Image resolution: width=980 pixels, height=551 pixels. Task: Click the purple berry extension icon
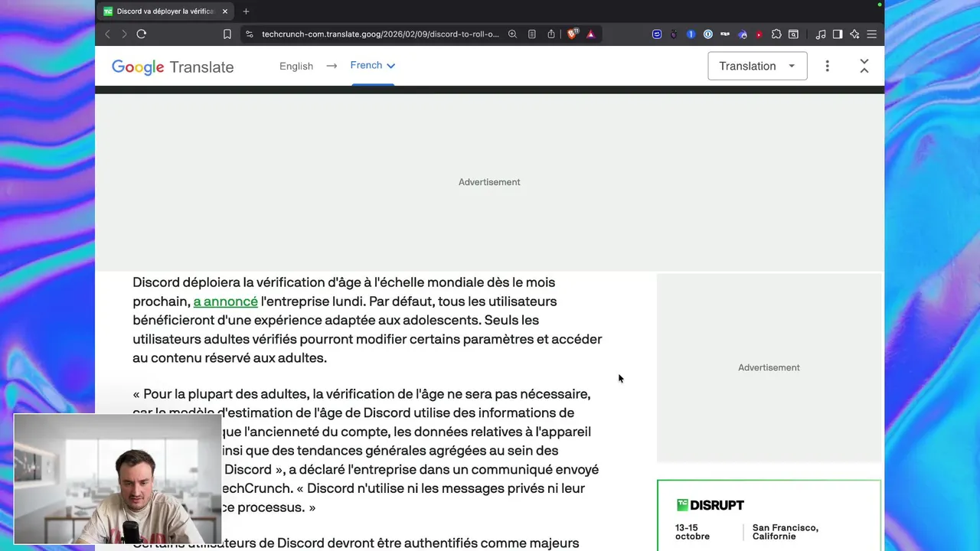(x=674, y=34)
